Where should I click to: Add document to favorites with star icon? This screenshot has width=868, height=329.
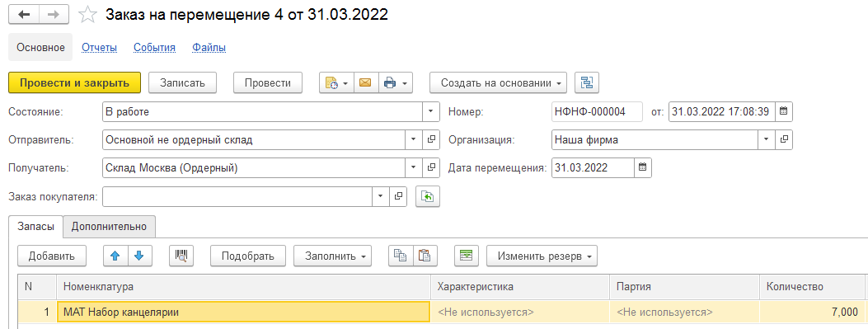pyautogui.click(x=87, y=15)
